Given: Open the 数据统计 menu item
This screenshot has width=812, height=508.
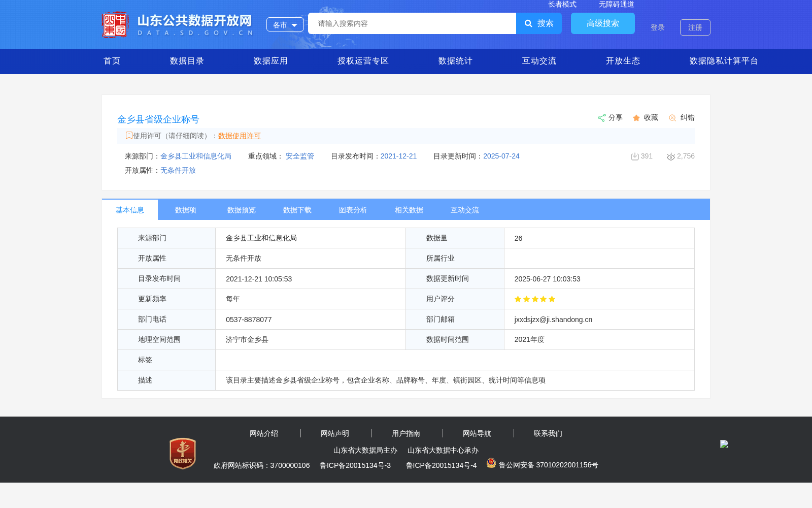Looking at the screenshot, I should pyautogui.click(x=456, y=61).
